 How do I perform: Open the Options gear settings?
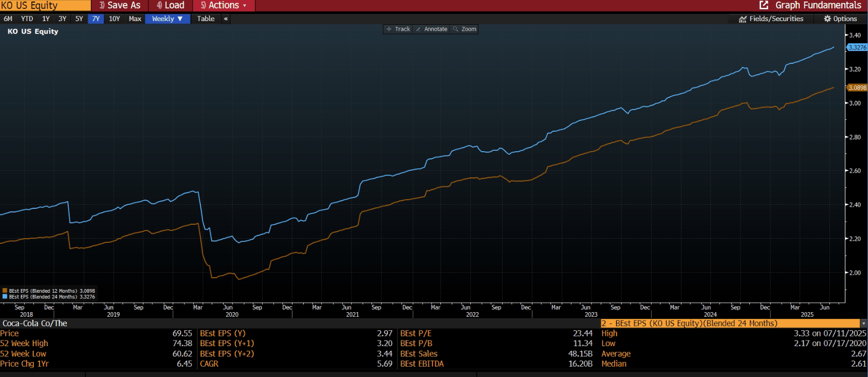[827, 19]
